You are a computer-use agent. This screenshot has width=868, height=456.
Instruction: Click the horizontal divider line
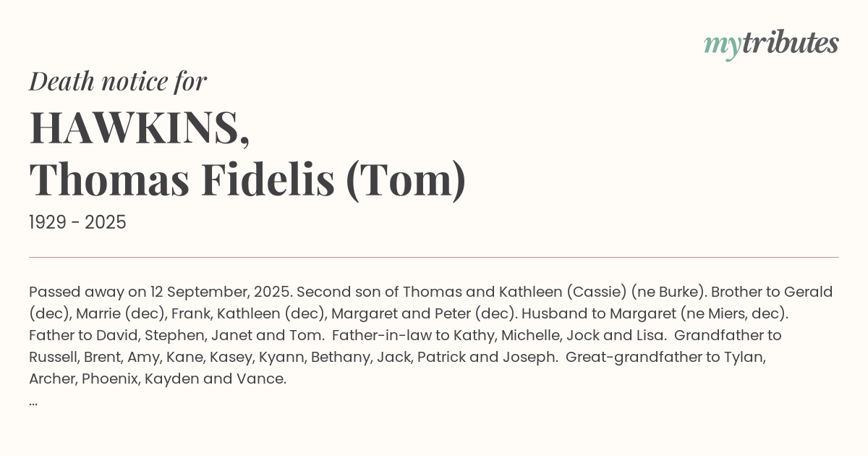[434, 257]
